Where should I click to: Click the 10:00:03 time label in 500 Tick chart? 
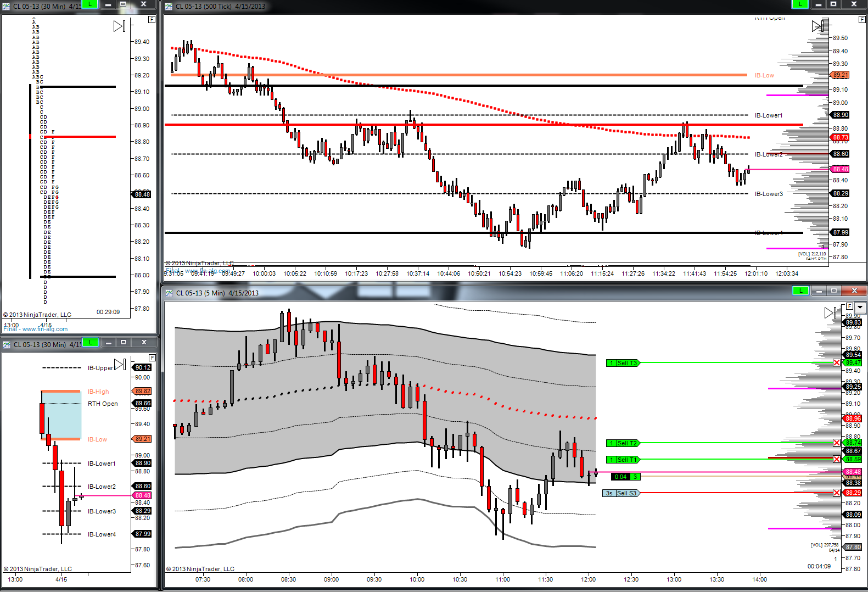click(x=264, y=273)
